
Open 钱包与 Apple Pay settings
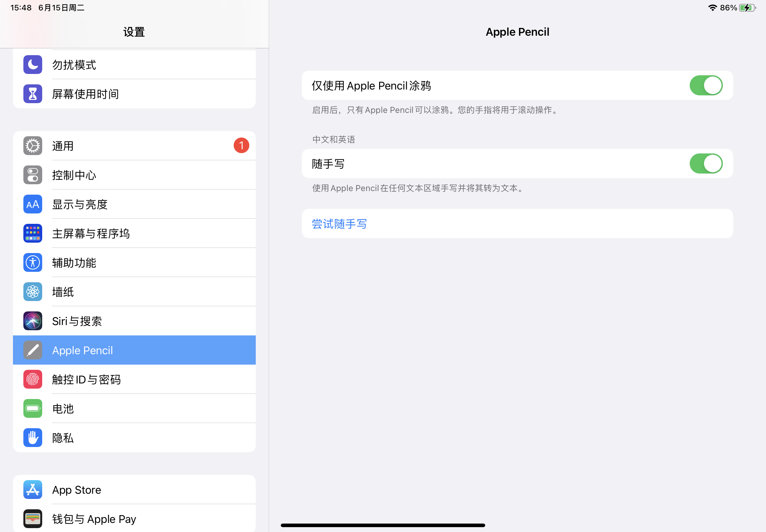94,519
